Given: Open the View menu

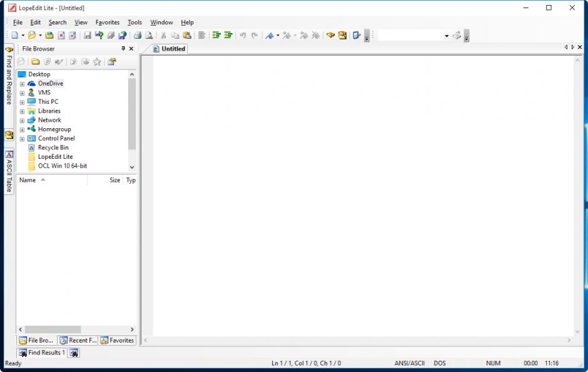Looking at the screenshot, I should 81,23.
